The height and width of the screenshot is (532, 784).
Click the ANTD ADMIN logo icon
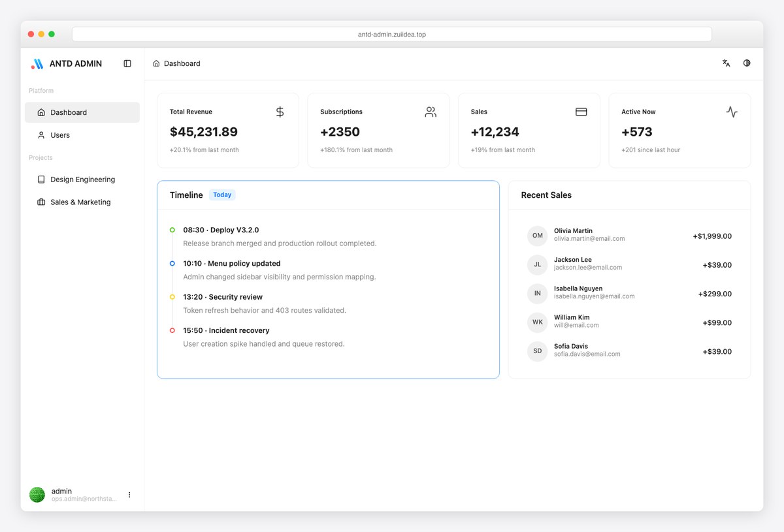[x=37, y=64]
